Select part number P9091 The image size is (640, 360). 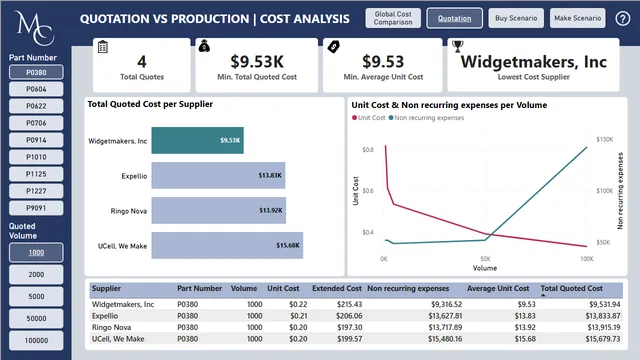(36, 208)
